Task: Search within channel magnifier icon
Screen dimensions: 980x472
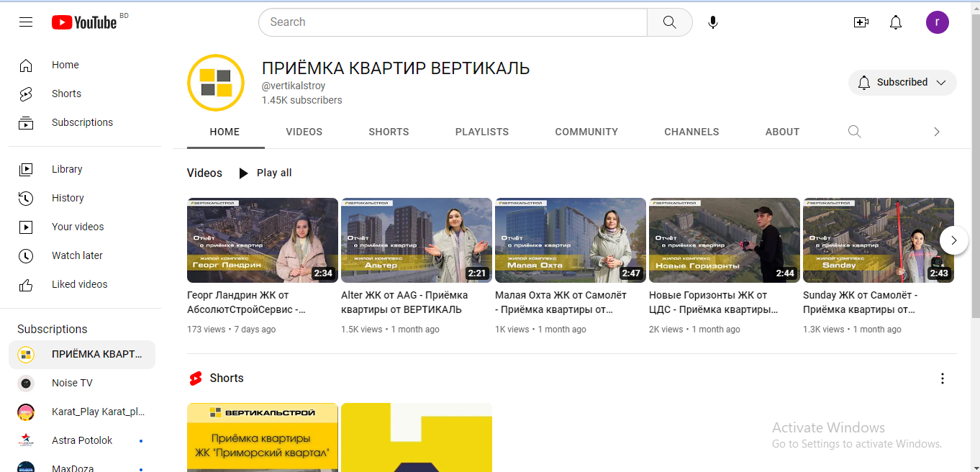Action: coord(854,132)
